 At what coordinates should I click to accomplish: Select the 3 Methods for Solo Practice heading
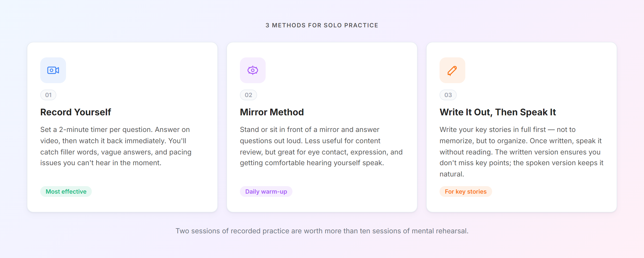322,25
